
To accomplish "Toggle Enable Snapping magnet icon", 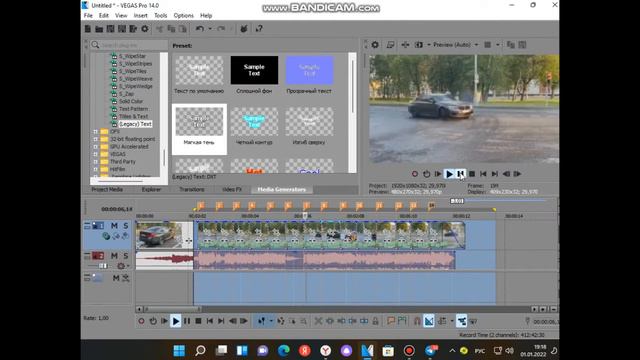I will pos(417,321).
